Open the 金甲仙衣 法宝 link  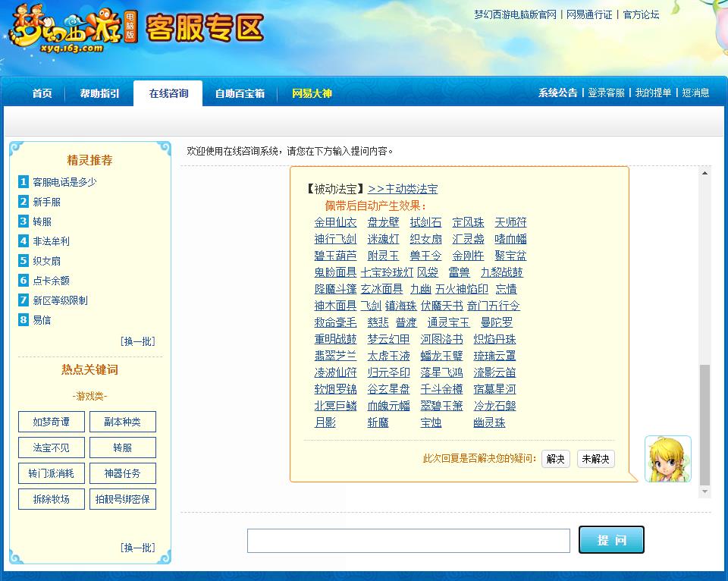click(x=335, y=222)
